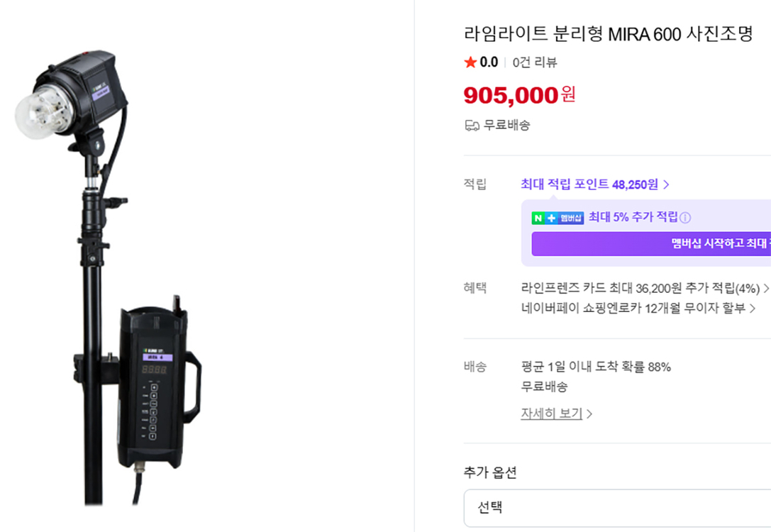The width and height of the screenshot is (771, 532).
Task: Open the 선택 option dropdown
Action: pos(617,508)
